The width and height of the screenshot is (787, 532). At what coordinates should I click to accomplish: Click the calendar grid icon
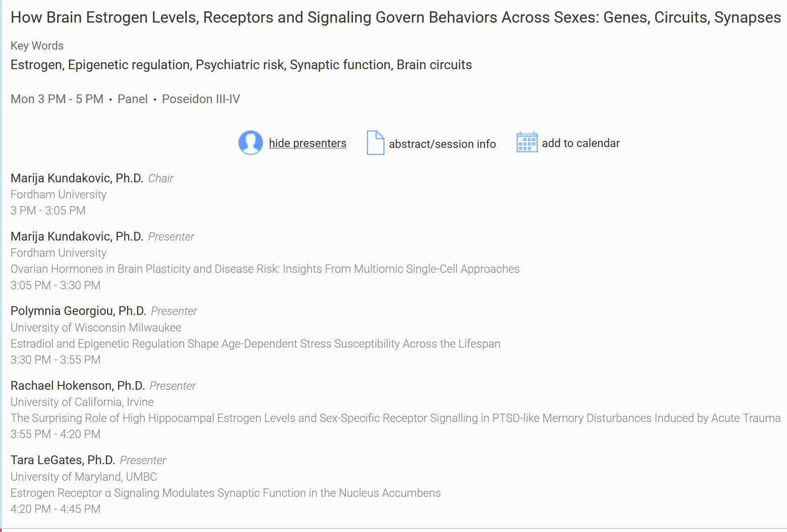[x=527, y=143]
